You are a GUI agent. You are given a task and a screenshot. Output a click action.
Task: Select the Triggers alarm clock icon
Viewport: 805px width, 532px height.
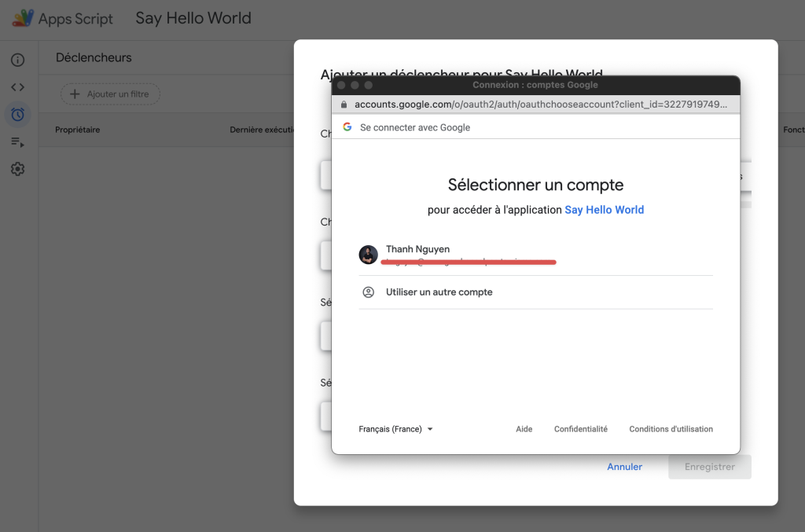coord(17,115)
